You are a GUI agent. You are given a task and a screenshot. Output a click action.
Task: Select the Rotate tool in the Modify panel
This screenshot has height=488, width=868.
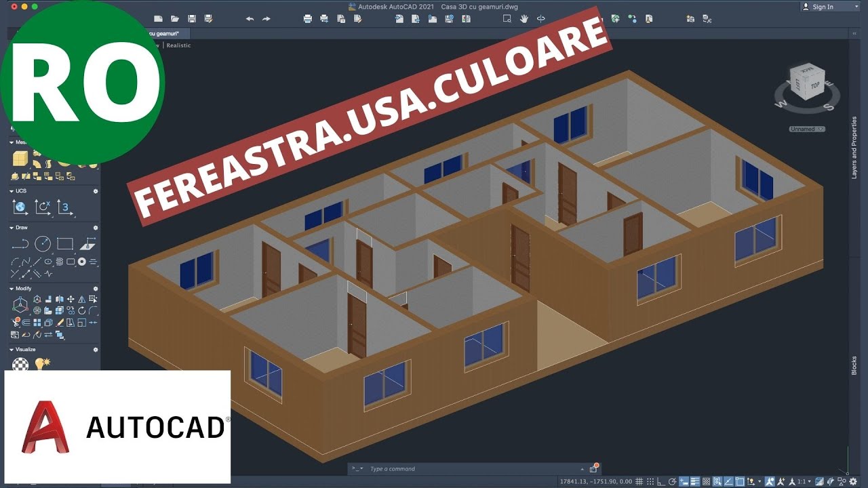81,311
